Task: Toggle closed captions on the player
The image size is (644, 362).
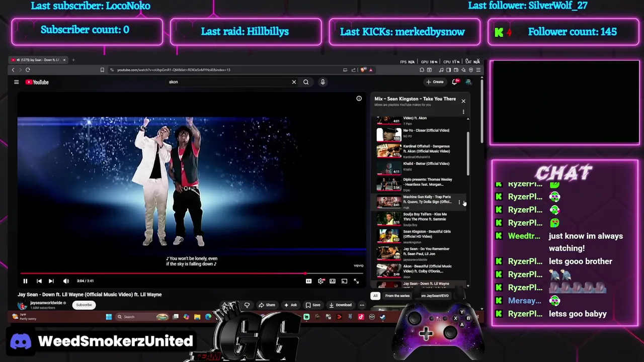Action: tap(308, 281)
